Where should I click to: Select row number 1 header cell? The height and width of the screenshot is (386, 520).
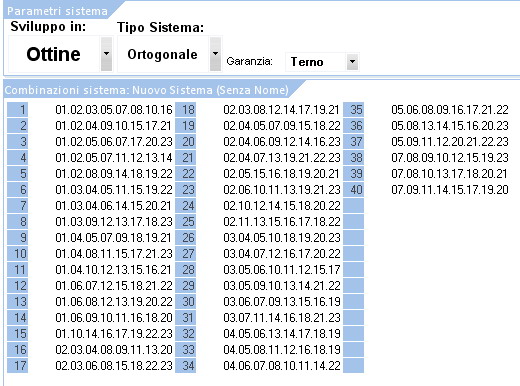[x=17, y=110]
